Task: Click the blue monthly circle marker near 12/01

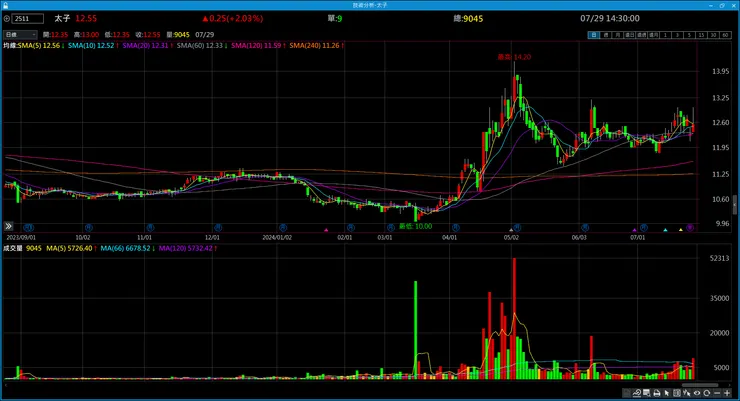Action: point(218,227)
